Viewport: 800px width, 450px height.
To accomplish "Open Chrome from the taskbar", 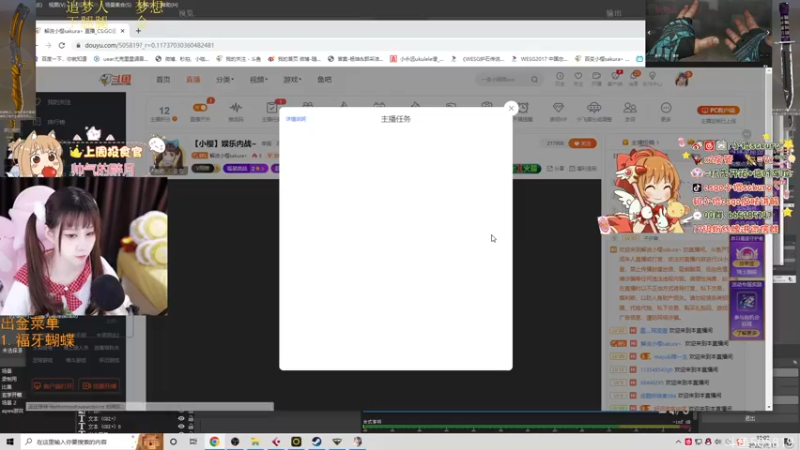I will 214,442.
